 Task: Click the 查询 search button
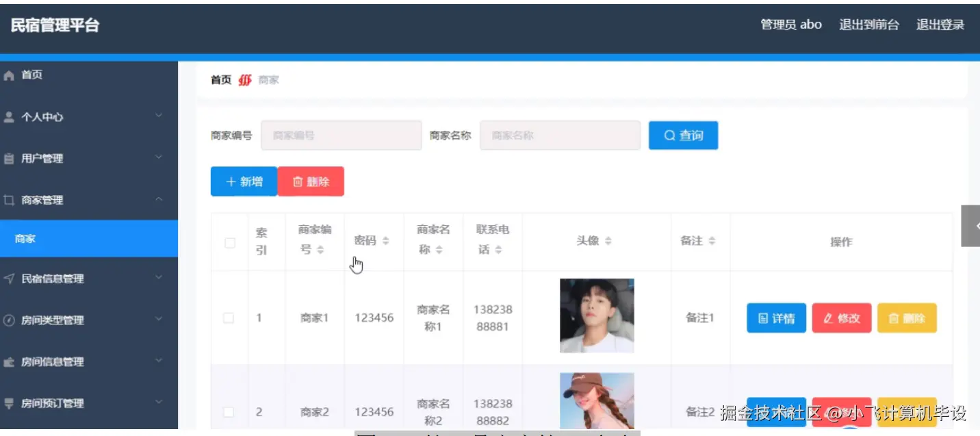tap(682, 135)
